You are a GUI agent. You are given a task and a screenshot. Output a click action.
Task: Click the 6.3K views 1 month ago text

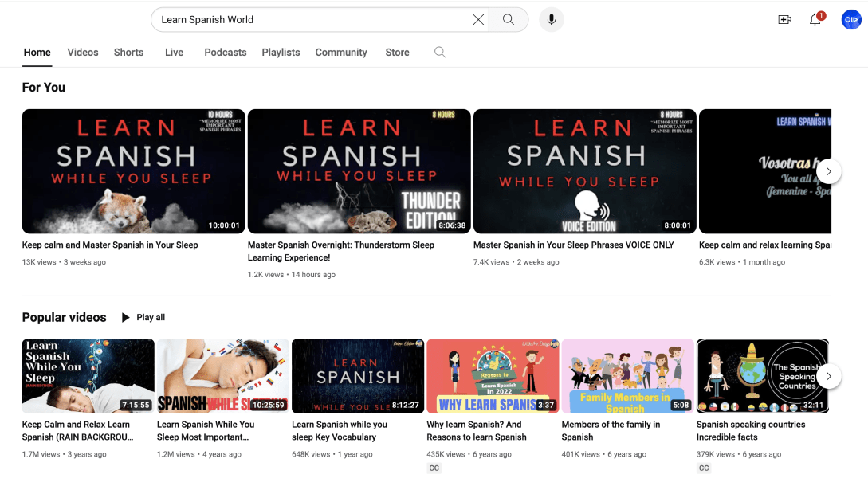click(742, 262)
